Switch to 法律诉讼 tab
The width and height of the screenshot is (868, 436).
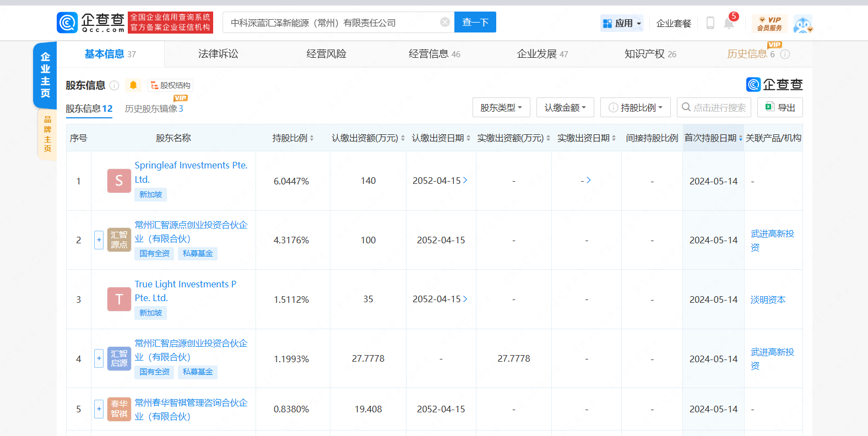pyautogui.click(x=218, y=54)
